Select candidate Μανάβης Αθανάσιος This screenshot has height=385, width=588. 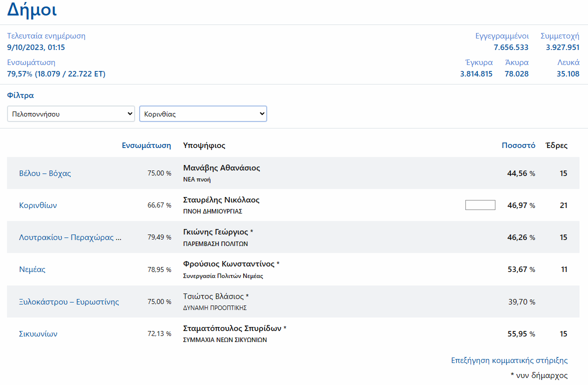pyautogui.click(x=222, y=168)
